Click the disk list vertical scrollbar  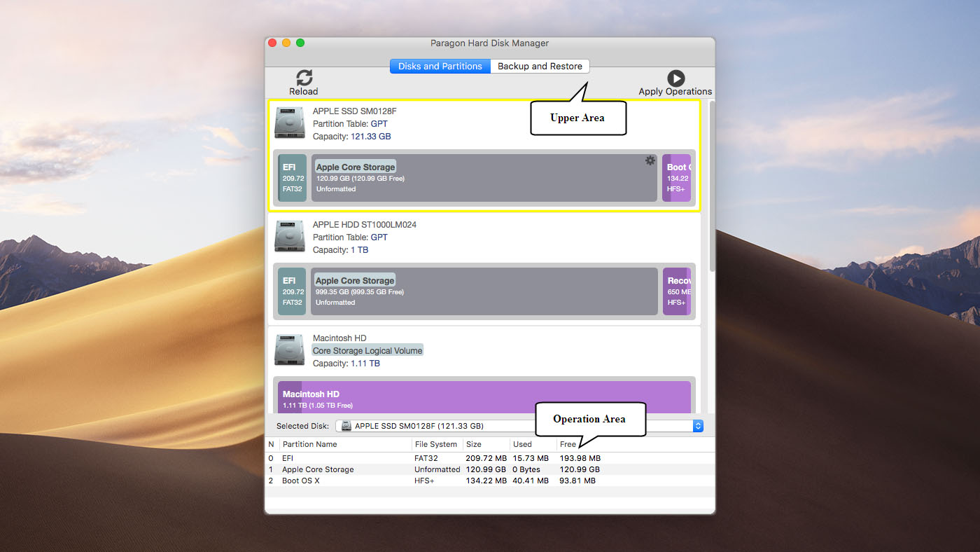[x=713, y=187]
